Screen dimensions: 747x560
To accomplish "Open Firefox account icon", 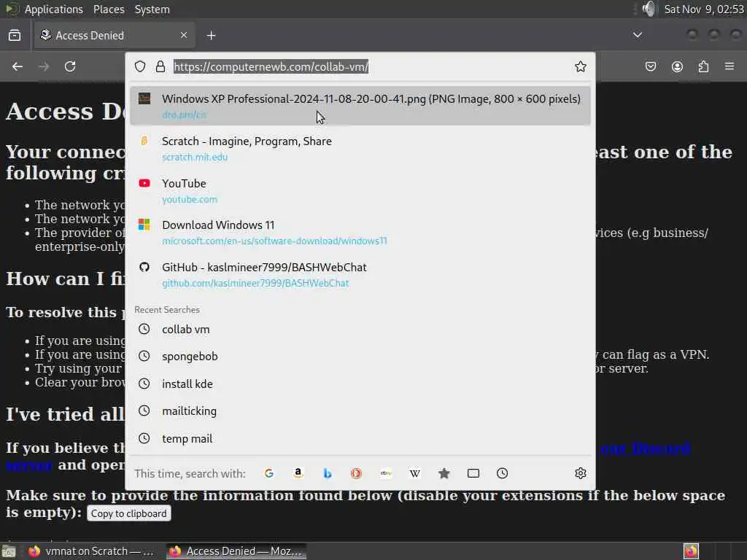I will coord(677,66).
